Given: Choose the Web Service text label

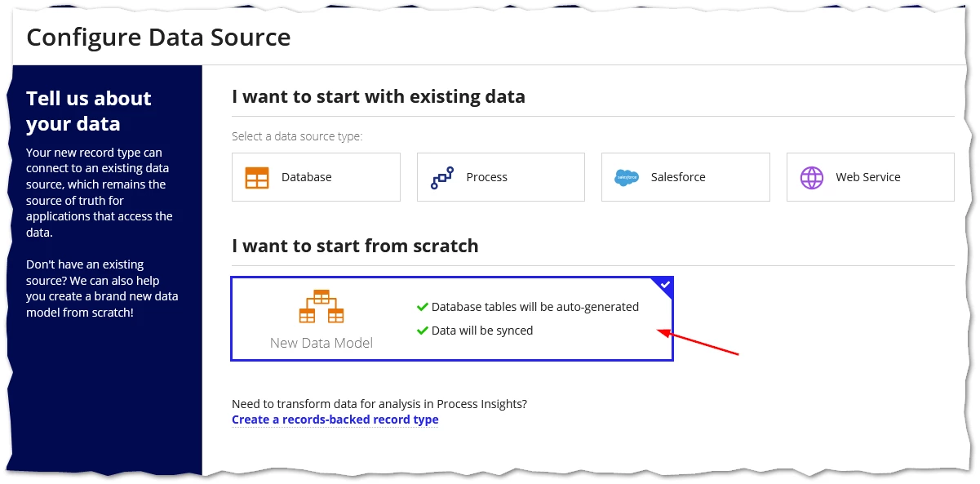Looking at the screenshot, I should coord(868,177).
